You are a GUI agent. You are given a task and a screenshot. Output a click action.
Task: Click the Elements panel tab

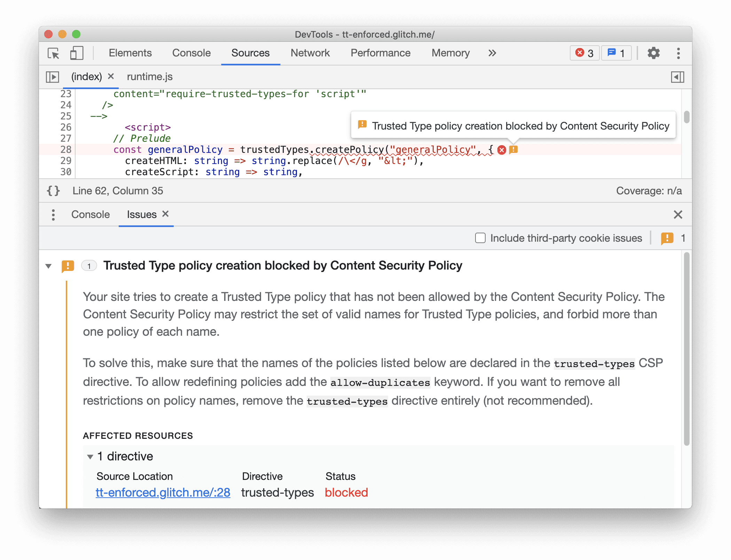point(131,52)
